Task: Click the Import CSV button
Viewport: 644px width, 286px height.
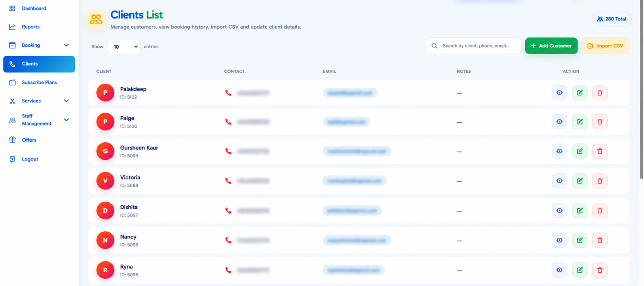Action: point(605,46)
